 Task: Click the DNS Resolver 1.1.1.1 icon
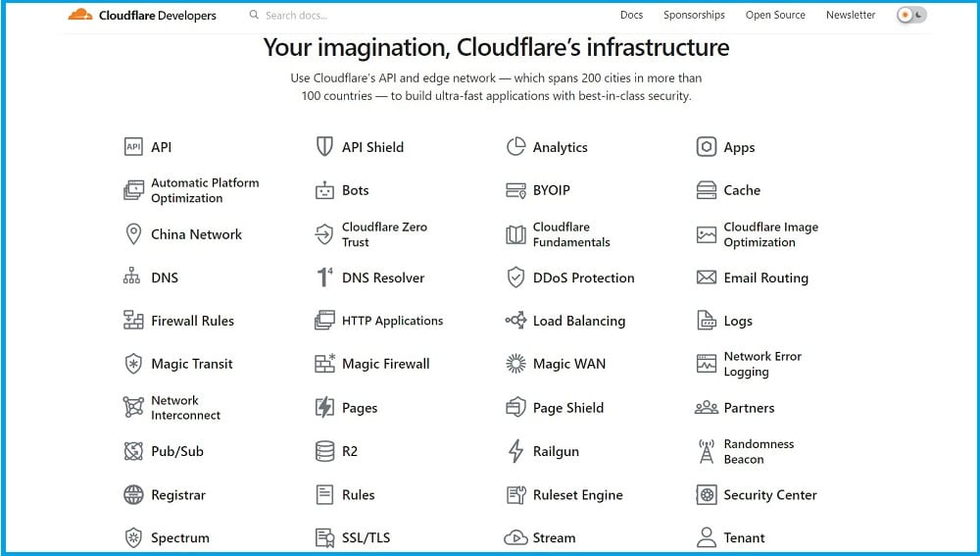pyautogui.click(x=324, y=277)
